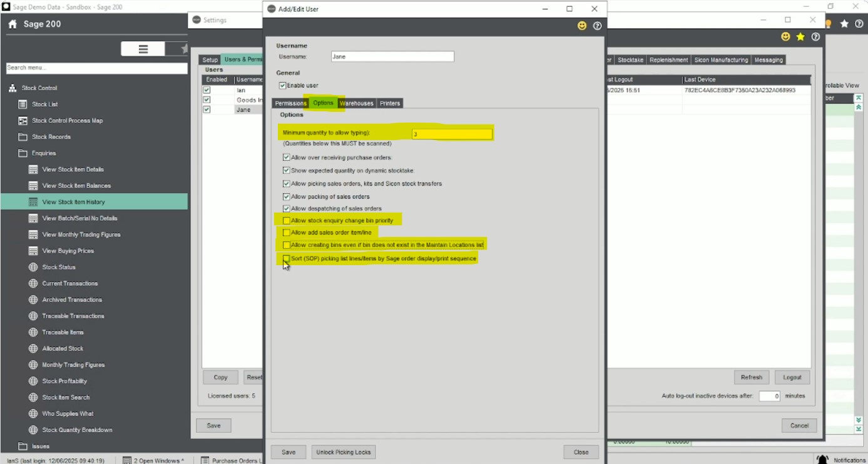
Task: Click the Sage 200 home icon
Action: [x=13, y=24]
